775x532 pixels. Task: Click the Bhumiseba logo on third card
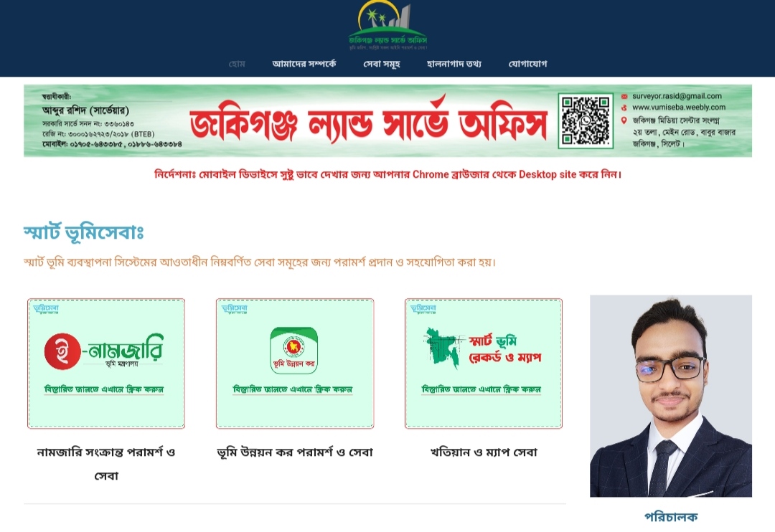(423, 309)
